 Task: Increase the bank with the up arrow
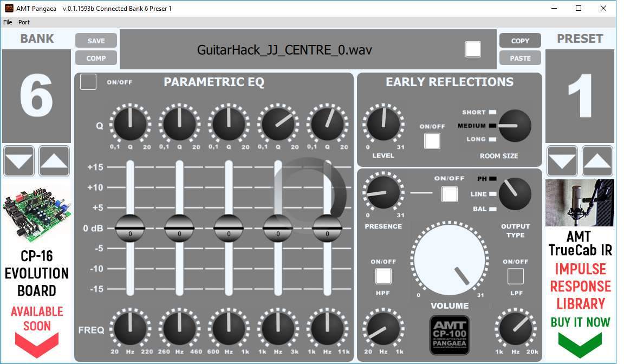click(x=54, y=161)
